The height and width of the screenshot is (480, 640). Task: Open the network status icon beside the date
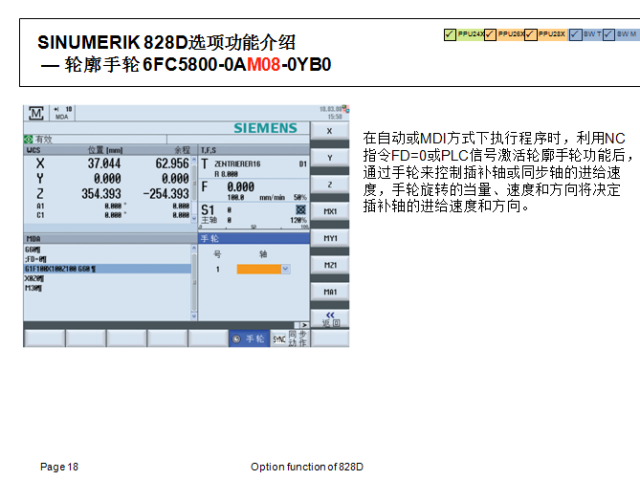[x=346, y=109]
